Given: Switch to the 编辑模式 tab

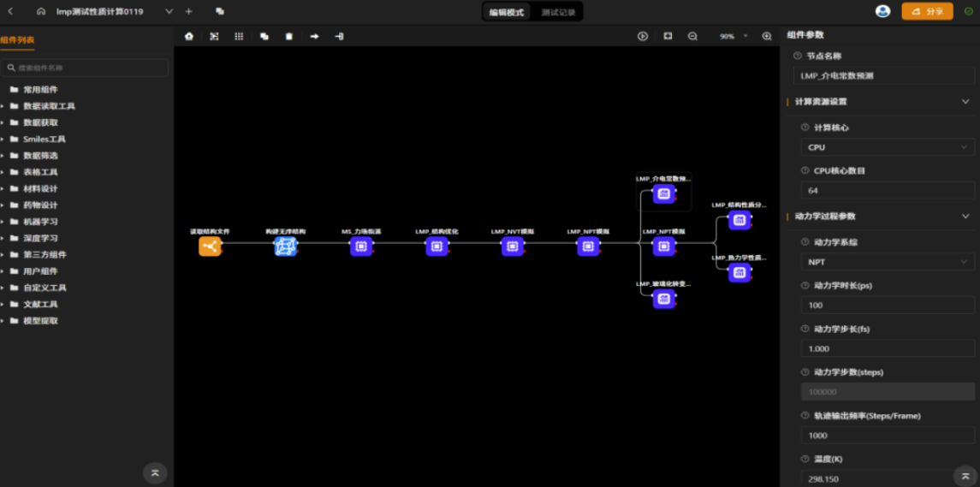Looking at the screenshot, I should tap(507, 12).
